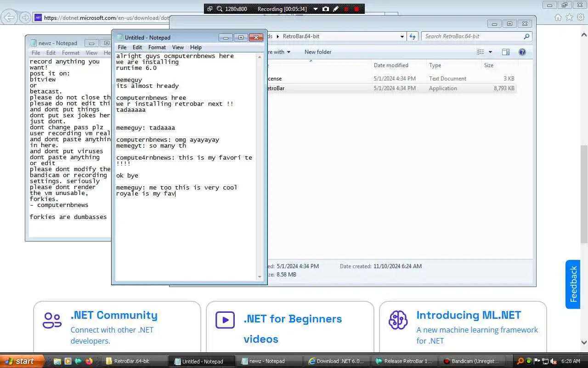Open File menu in newz Notepad

click(36, 53)
